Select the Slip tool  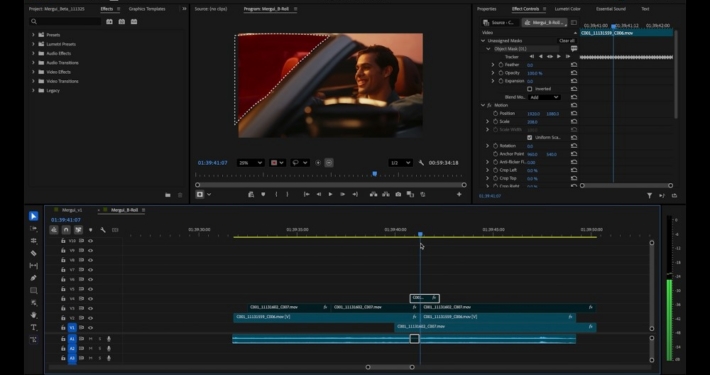click(34, 265)
